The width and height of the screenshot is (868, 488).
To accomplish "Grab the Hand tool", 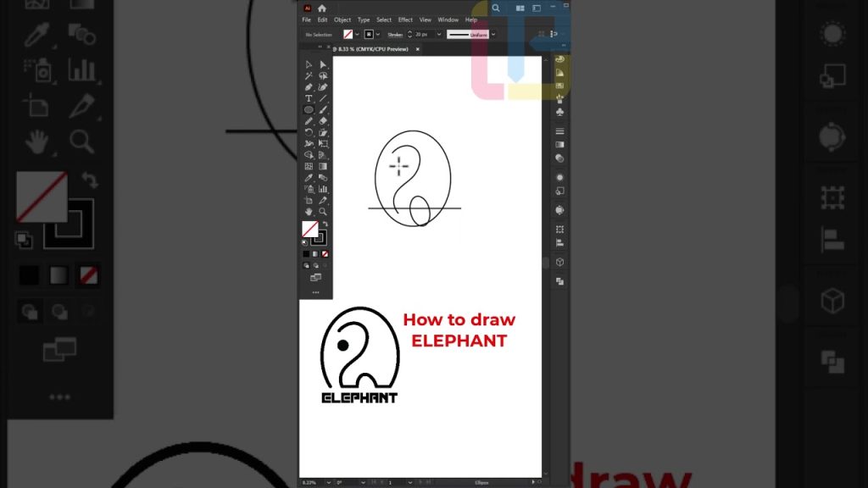I will (x=309, y=212).
